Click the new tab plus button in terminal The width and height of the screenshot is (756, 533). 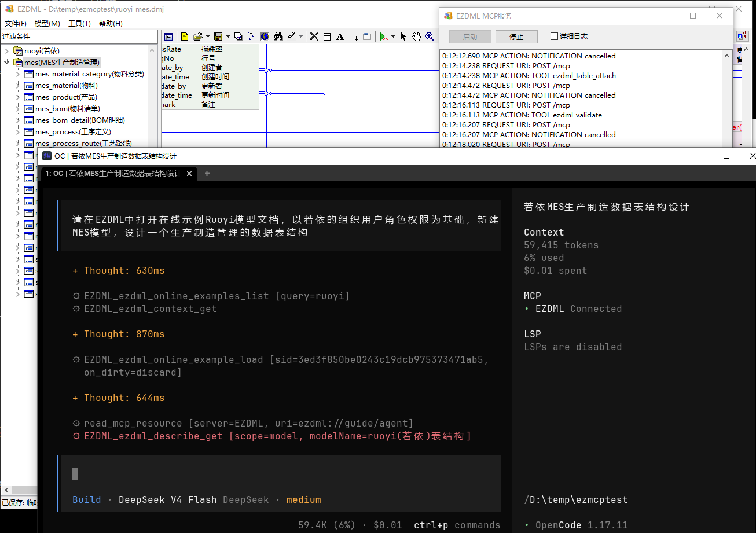(x=207, y=173)
